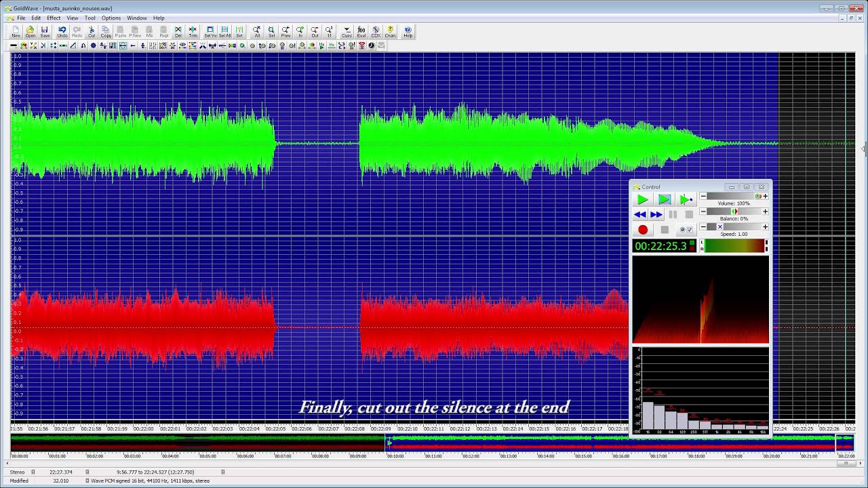Click the Copy toolbar icon
868x488 pixels.
106,32
